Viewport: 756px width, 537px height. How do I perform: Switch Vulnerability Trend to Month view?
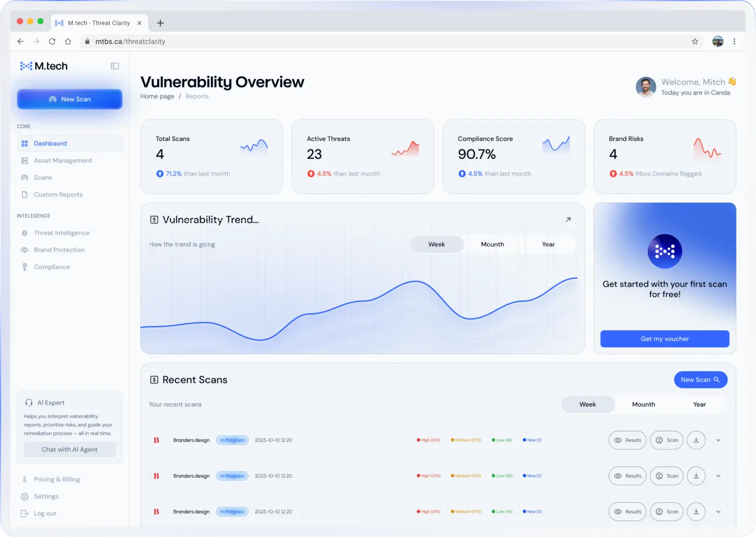point(492,244)
